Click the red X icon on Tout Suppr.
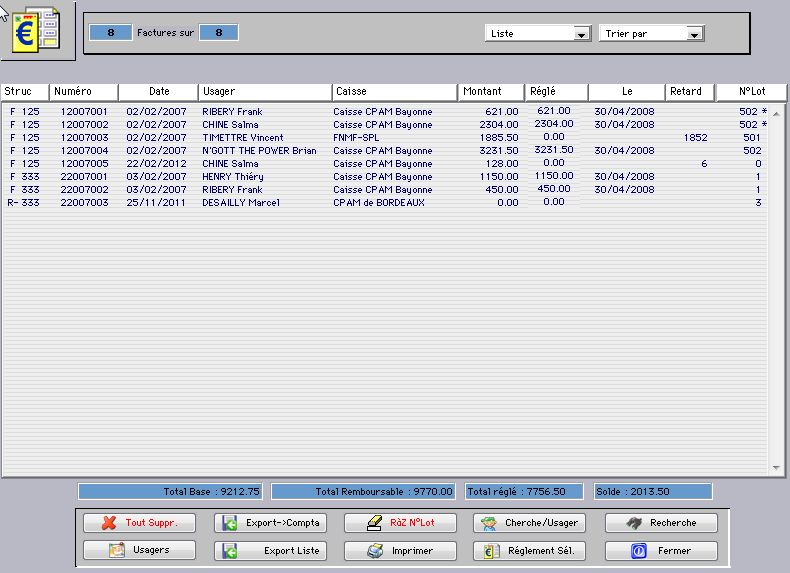Image resolution: width=790 pixels, height=573 pixels. [108, 523]
